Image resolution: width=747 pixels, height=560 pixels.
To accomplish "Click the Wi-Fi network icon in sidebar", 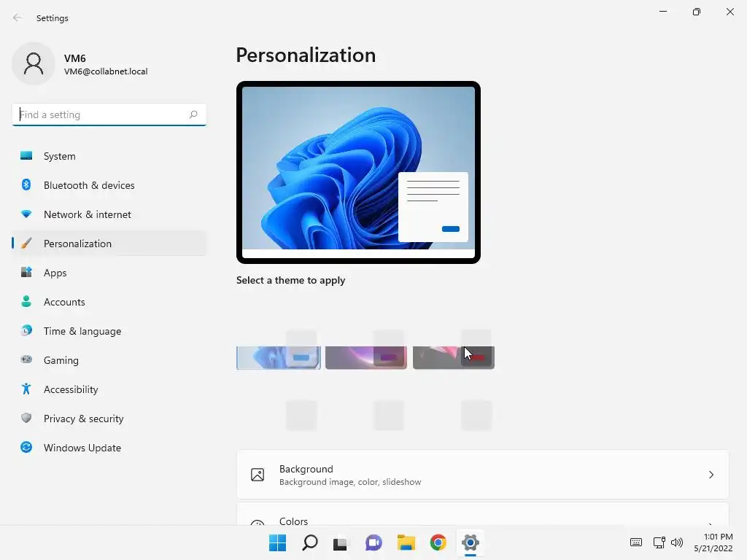I will click(x=26, y=214).
